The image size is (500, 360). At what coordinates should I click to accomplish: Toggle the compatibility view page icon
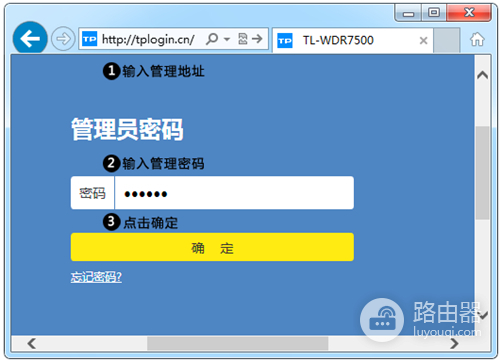point(243,39)
